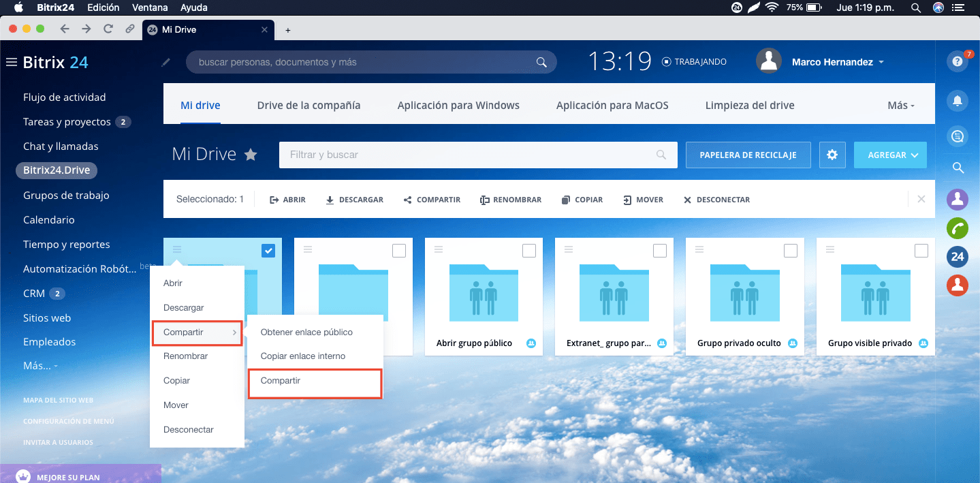The image size is (980, 483).
Task: Open the Bitrix24 hamburger menu icon
Action: coord(11,63)
